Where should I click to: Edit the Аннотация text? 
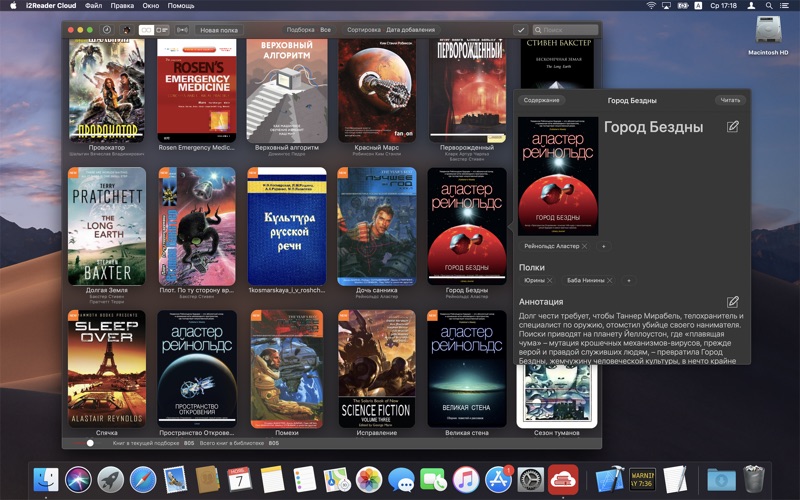733,302
